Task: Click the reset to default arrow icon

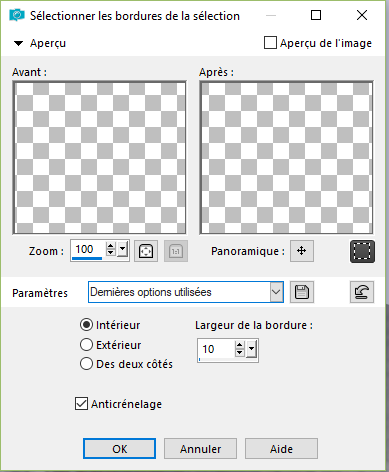Action: coord(362,292)
